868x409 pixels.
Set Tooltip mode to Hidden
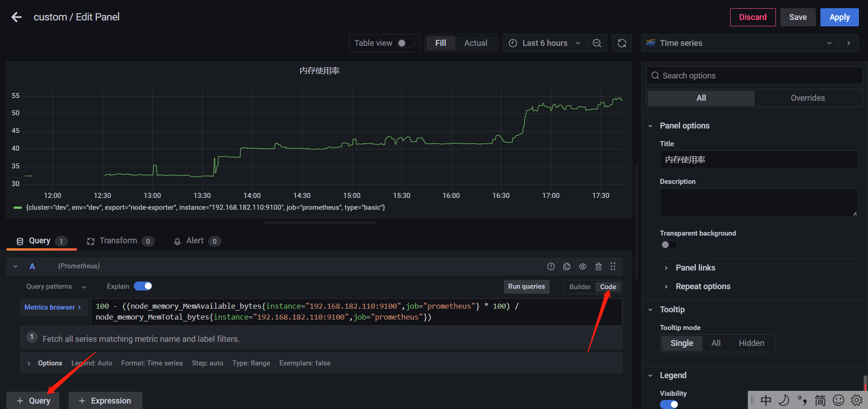pos(751,343)
